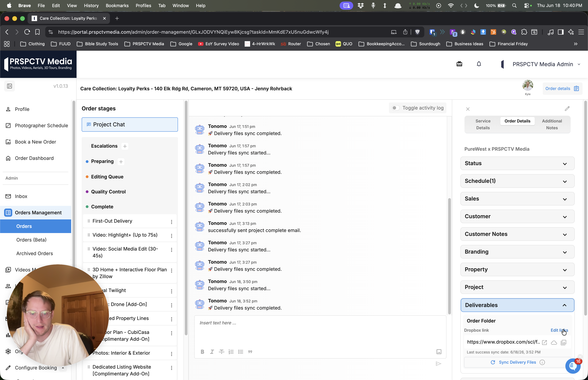Click the cloud icon beside Dropbox link
588x380 pixels.
coord(554,343)
